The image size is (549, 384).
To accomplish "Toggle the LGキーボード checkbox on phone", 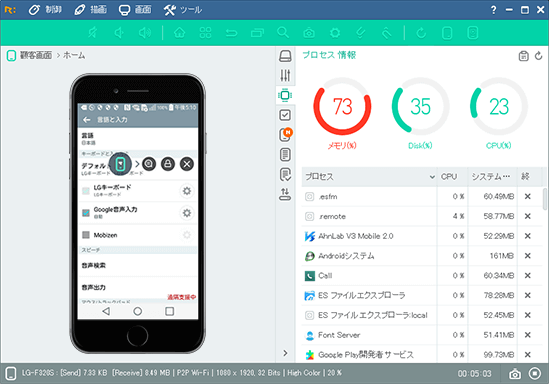I will [x=86, y=191].
